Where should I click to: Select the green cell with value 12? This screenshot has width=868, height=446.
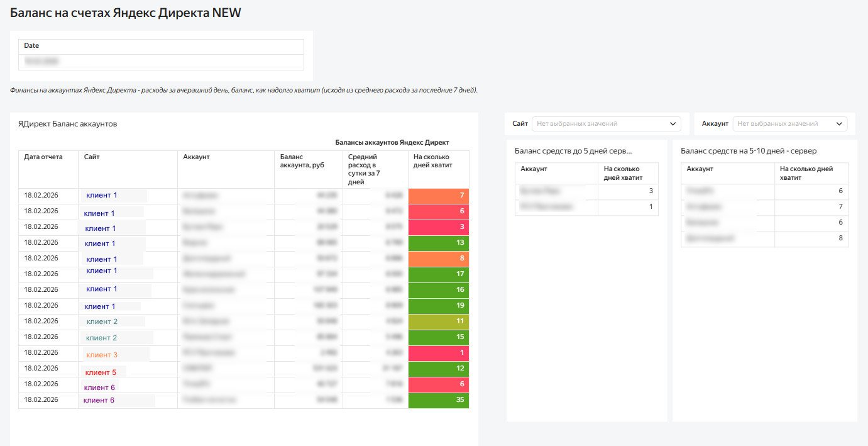pyautogui.click(x=439, y=369)
